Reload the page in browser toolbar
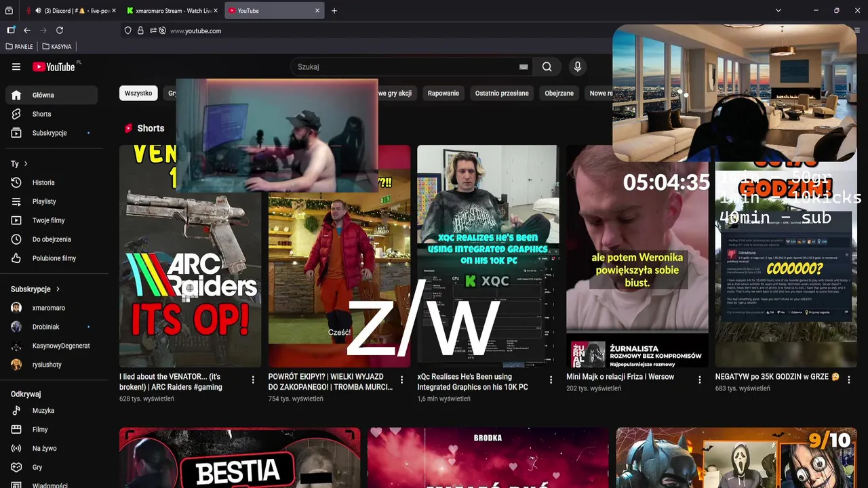868x488 pixels. click(60, 30)
